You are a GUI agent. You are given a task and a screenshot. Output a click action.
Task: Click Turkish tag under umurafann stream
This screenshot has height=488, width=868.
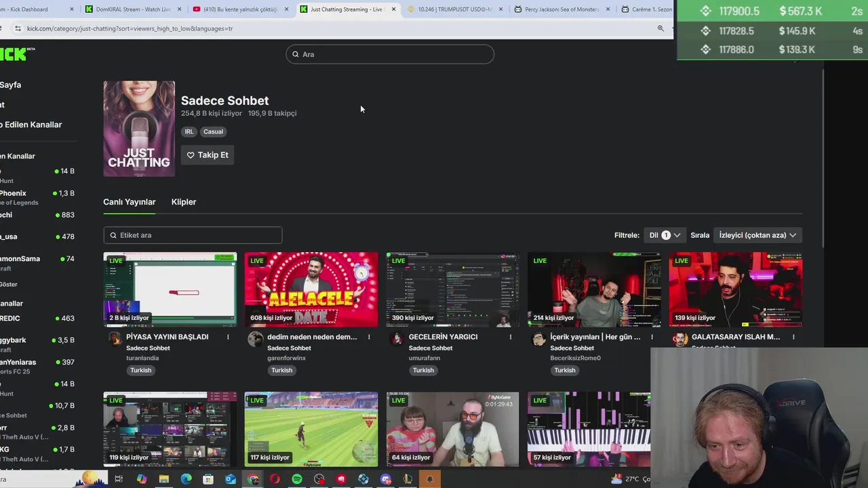pos(423,370)
